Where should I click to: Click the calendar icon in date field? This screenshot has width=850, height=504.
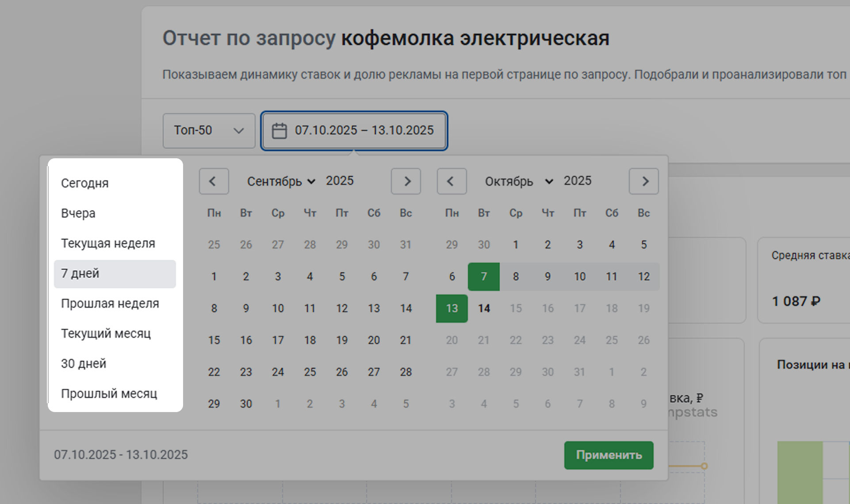click(x=279, y=131)
